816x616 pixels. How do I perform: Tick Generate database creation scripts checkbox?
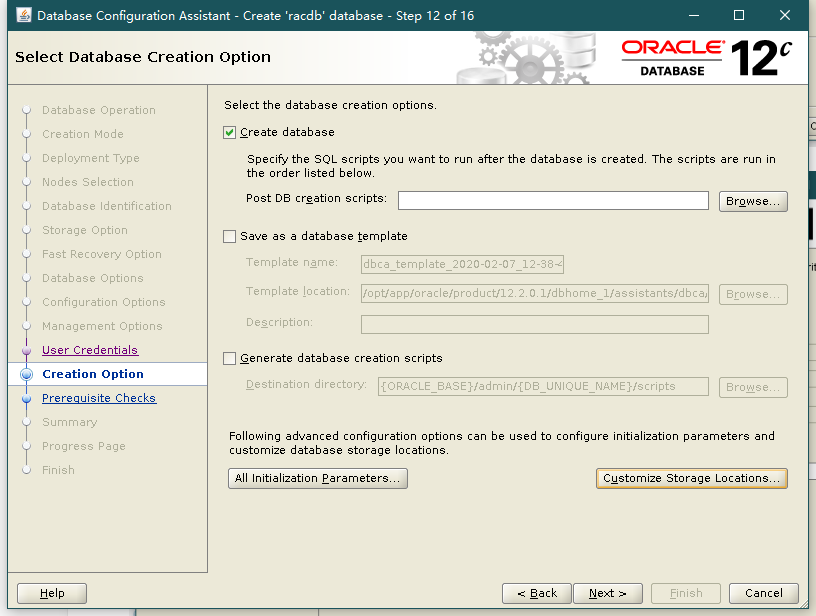(x=230, y=358)
